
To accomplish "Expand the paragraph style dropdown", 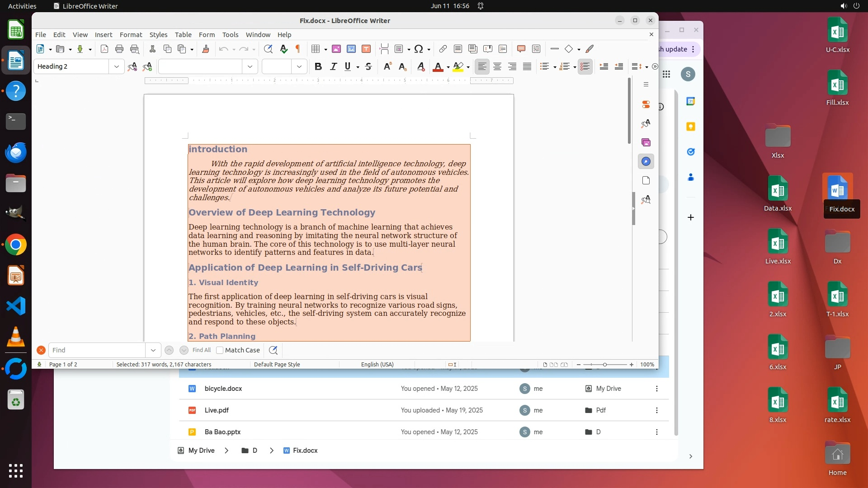I will coord(117,66).
